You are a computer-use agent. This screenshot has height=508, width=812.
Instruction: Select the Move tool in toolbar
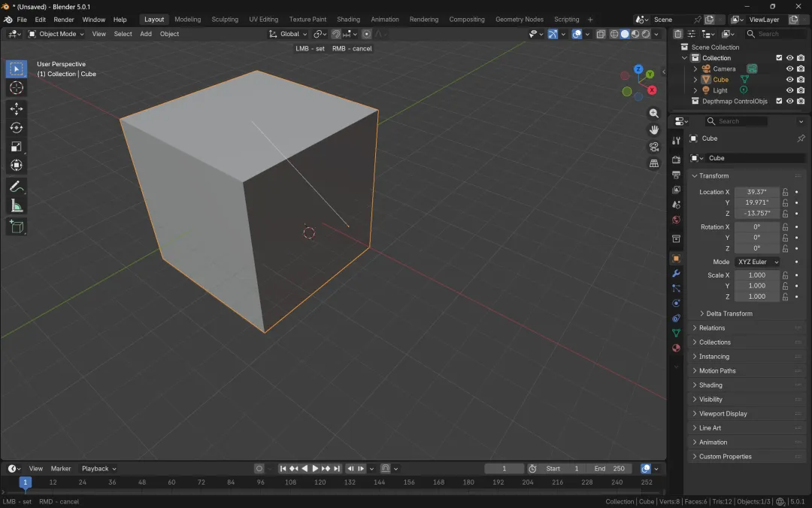point(17,108)
